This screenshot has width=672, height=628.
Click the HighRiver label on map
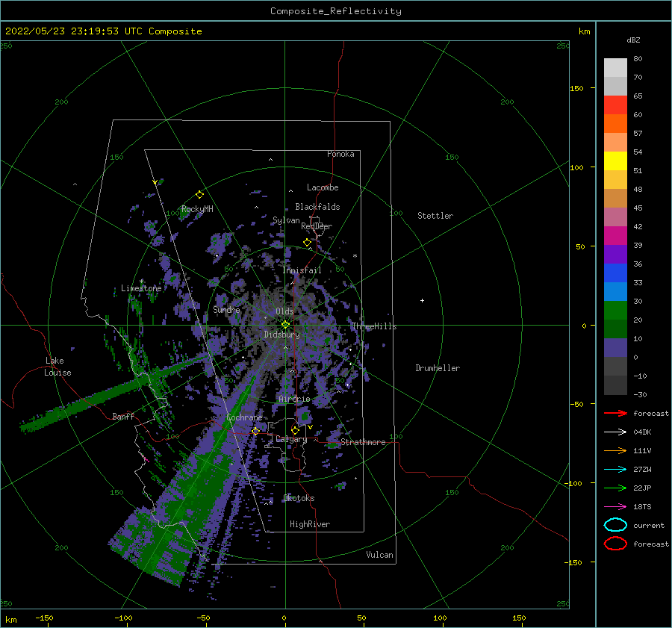coord(310,524)
